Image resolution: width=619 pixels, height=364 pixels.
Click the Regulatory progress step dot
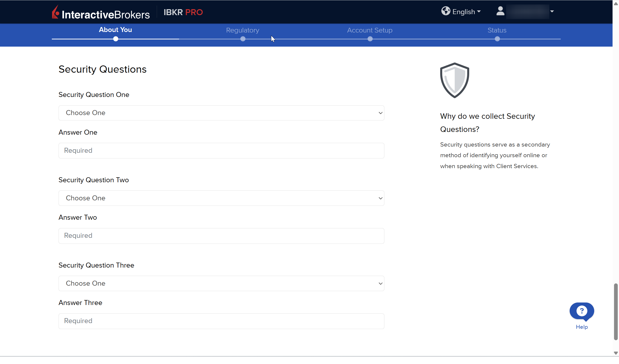pos(243,39)
